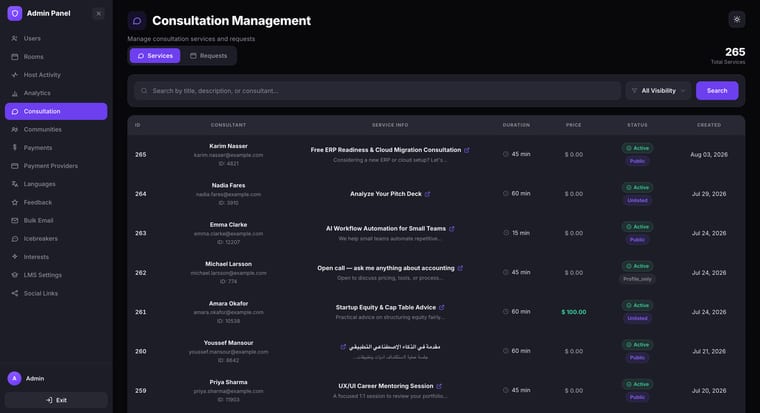Click AI Workflow Automation for Small Teams title
The height and width of the screenshot is (413, 760).
click(x=386, y=228)
